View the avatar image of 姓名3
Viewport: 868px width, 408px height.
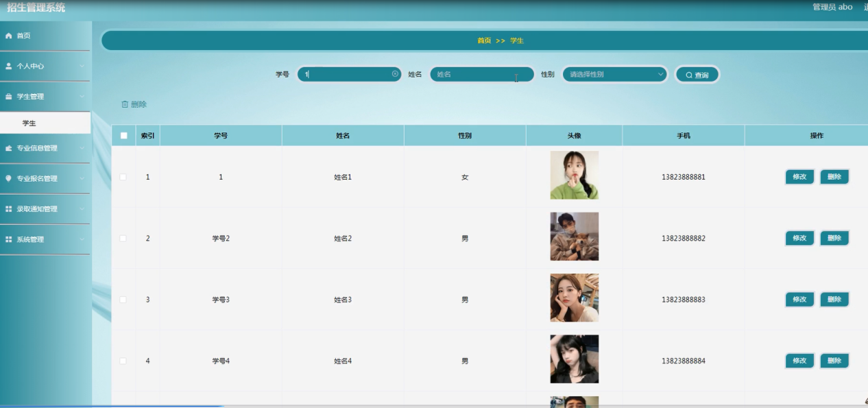575,298
